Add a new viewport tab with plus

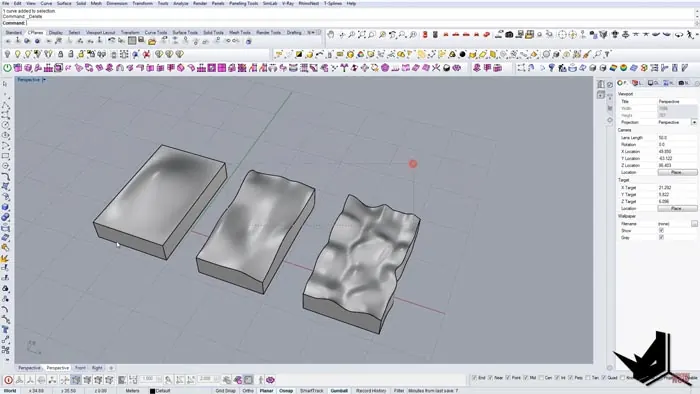111,368
